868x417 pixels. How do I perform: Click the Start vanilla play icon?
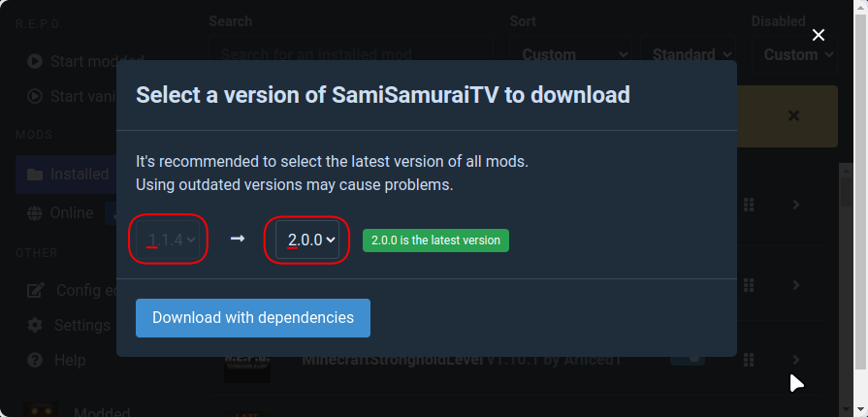click(35, 96)
